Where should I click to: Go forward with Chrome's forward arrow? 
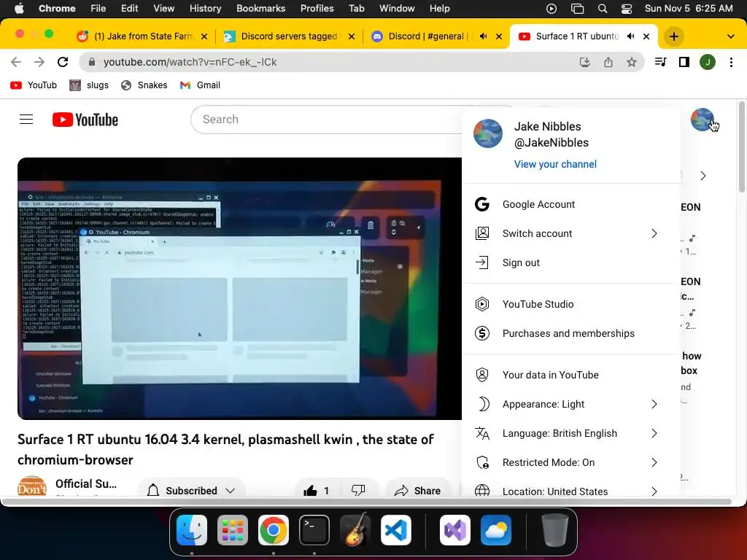[39, 62]
